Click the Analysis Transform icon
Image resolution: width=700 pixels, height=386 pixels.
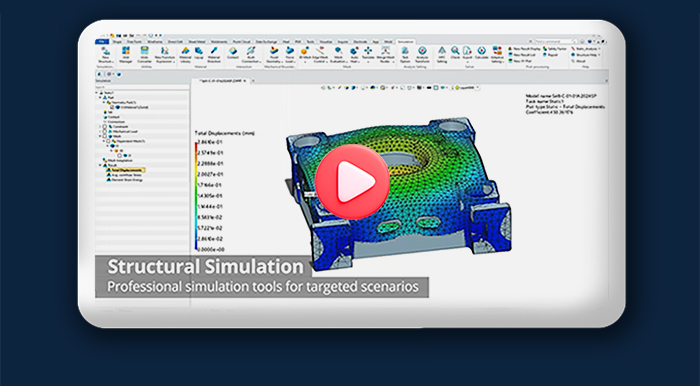pyautogui.click(x=422, y=55)
